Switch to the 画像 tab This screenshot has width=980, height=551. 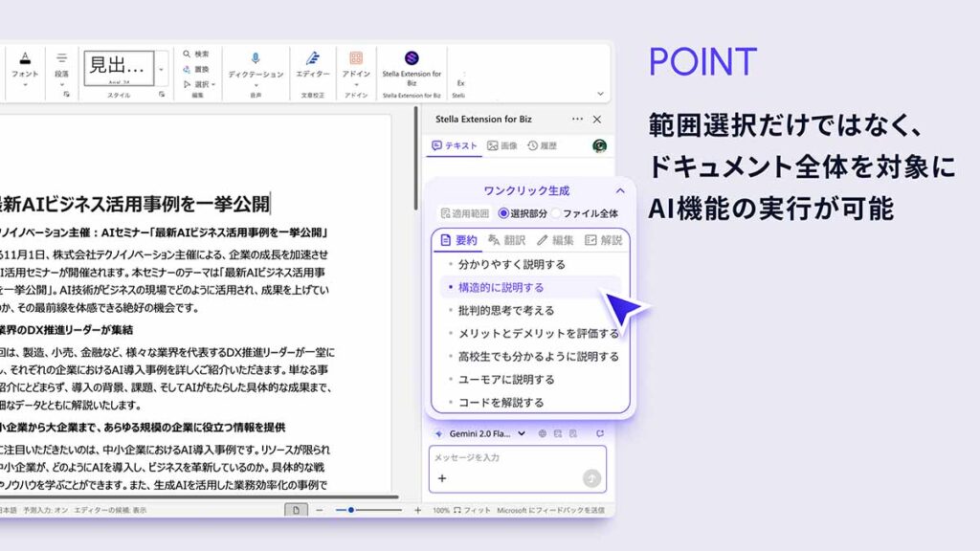[x=502, y=145]
